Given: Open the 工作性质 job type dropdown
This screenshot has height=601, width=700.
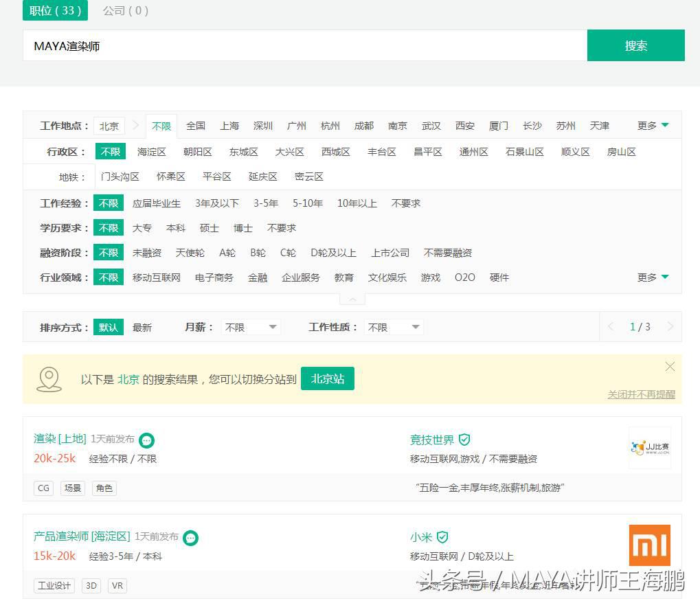Looking at the screenshot, I should (393, 327).
